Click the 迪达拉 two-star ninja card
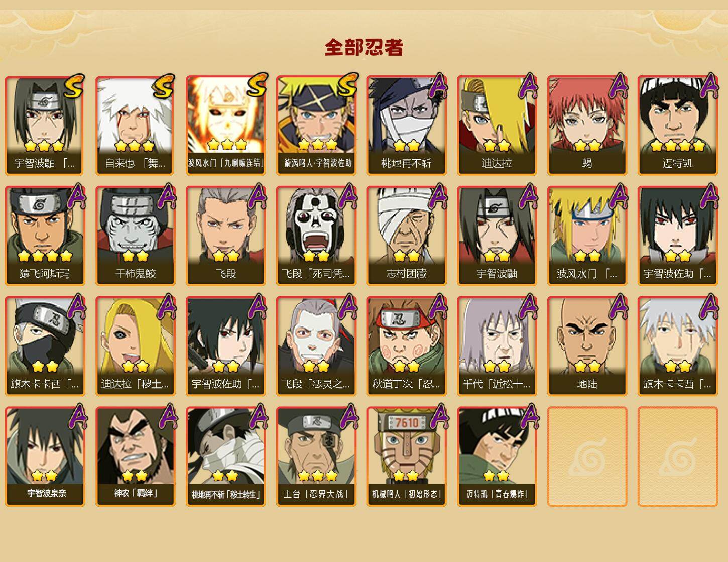 coord(497,125)
